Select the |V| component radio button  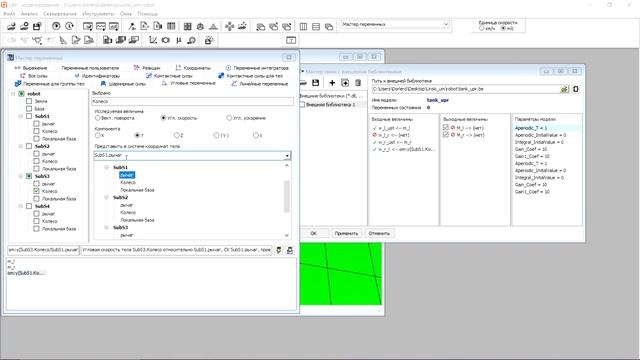coord(216,135)
